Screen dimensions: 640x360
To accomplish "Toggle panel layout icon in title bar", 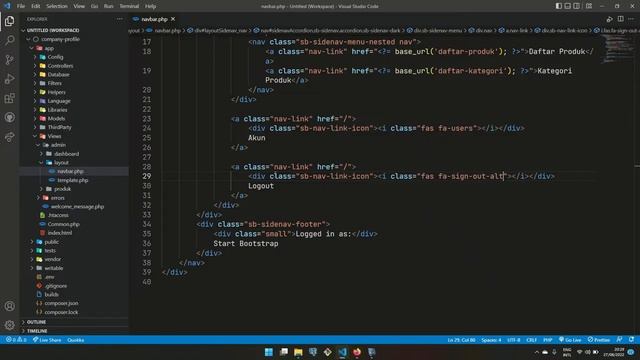I will (x=567, y=6).
